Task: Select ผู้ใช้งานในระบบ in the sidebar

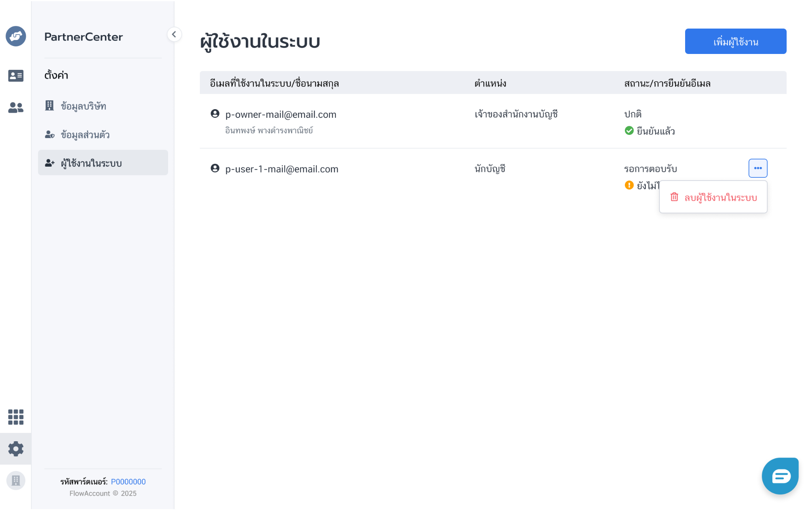Action: (x=103, y=163)
